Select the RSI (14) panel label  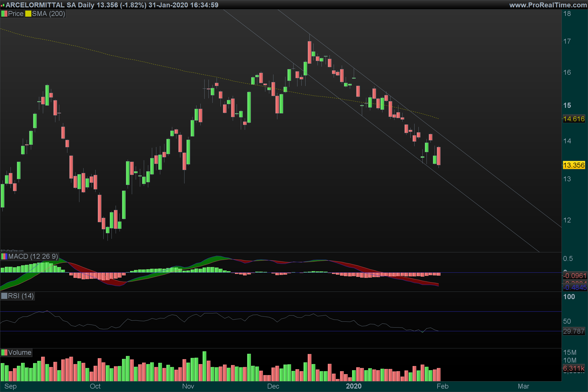coord(21,296)
